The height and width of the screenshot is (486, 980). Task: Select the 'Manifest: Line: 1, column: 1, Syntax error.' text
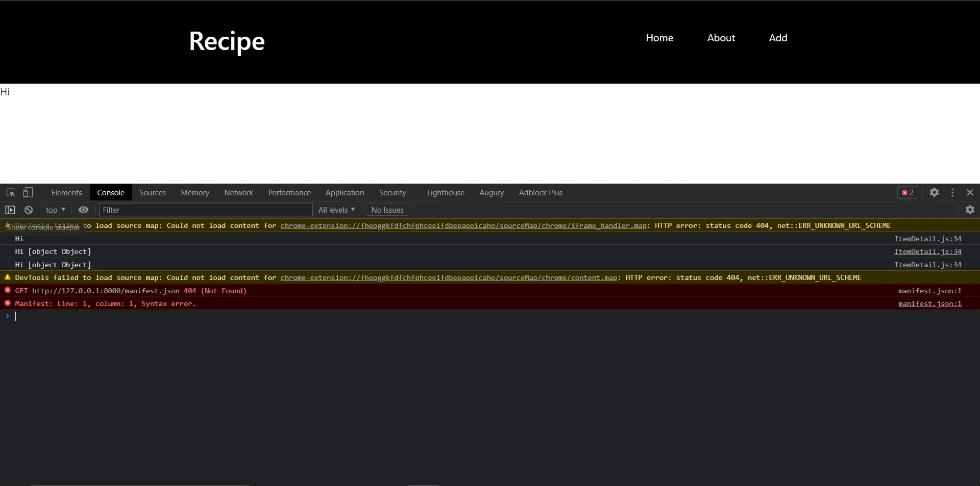[x=105, y=303]
